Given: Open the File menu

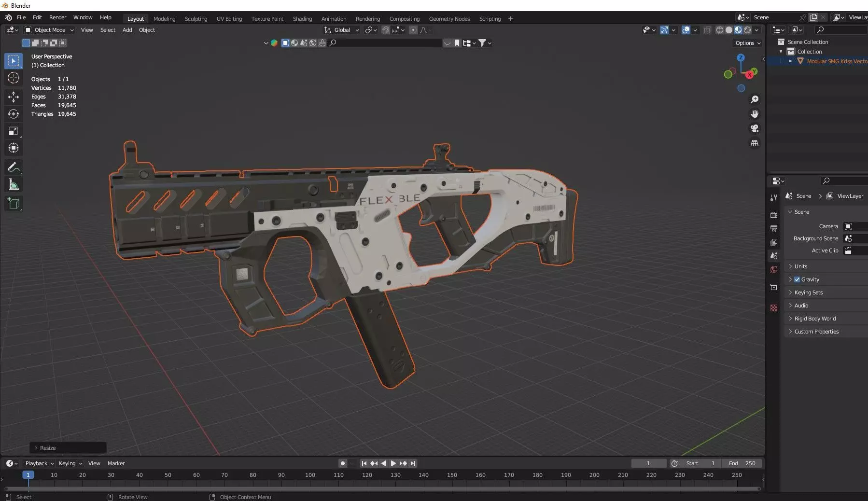Looking at the screenshot, I should tap(21, 17).
